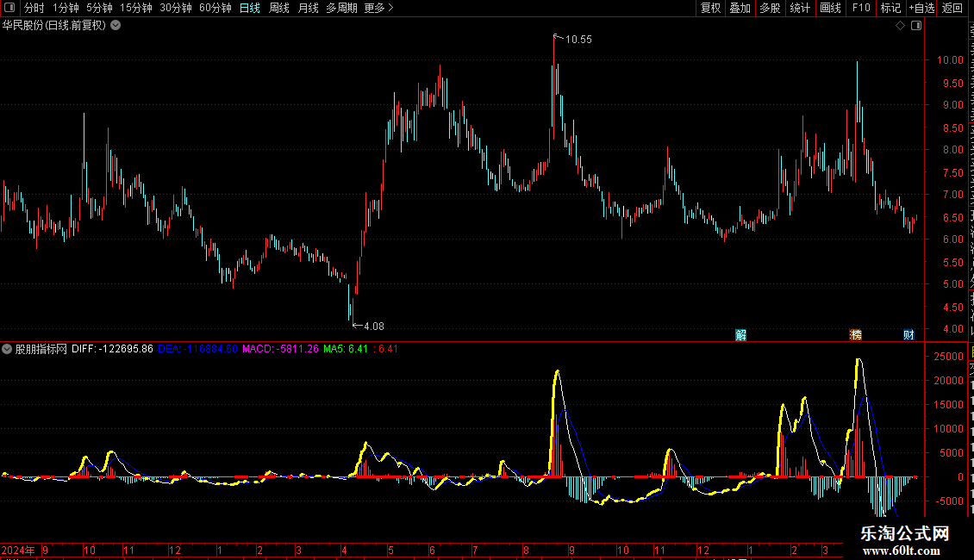The image size is (974, 560).
Task: Switch to 分时 intraday view
Action: 34,8
